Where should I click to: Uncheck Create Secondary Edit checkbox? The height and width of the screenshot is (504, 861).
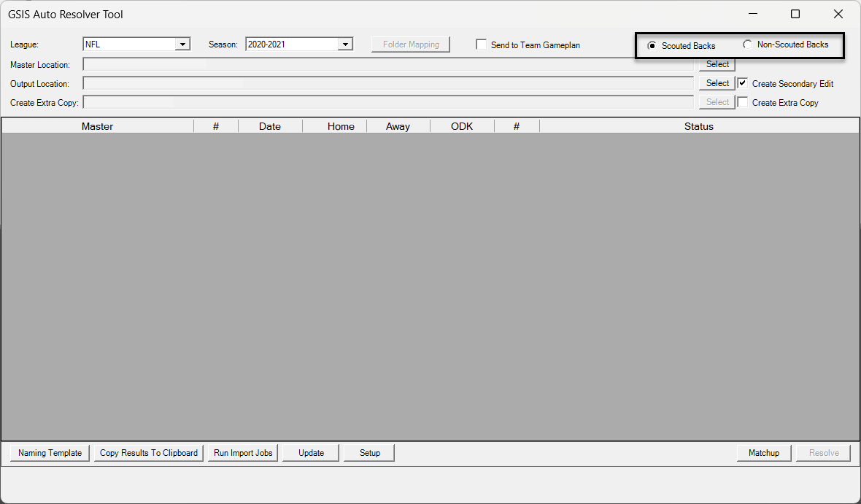point(742,83)
